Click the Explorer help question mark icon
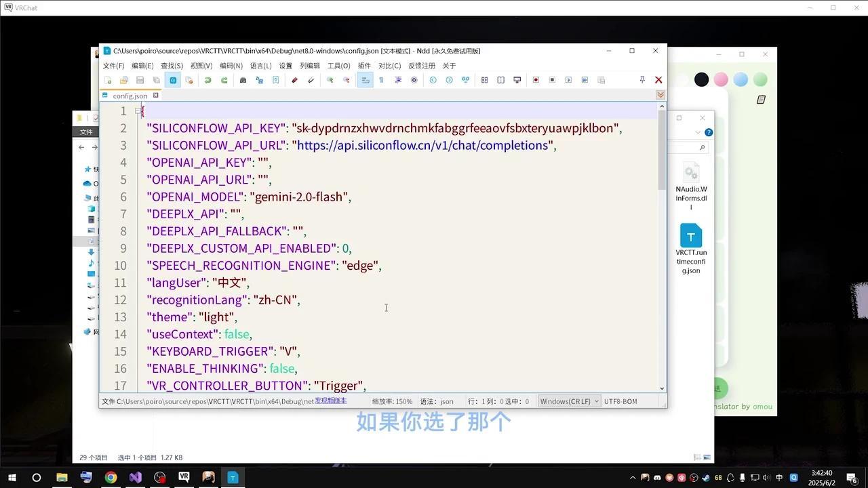This screenshot has width=868, height=488. point(709,132)
